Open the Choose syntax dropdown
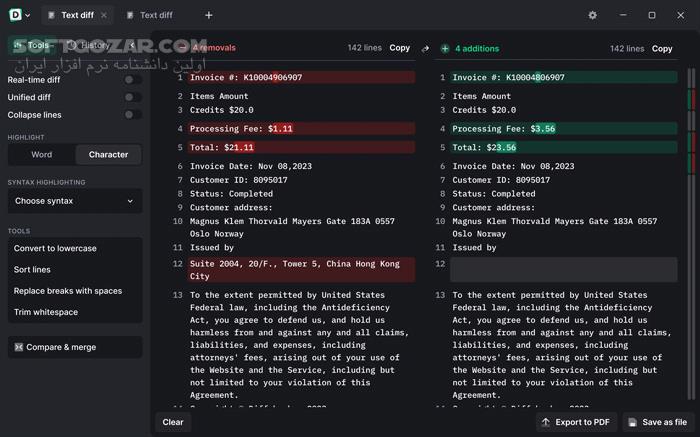700x437 pixels. [x=75, y=201]
